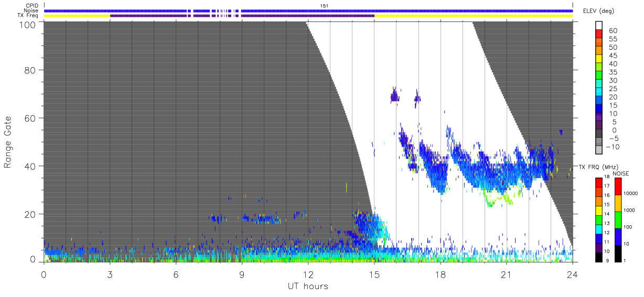Pick the light gray bottom elevation swatch near -10

pyautogui.click(x=599, y=150)
